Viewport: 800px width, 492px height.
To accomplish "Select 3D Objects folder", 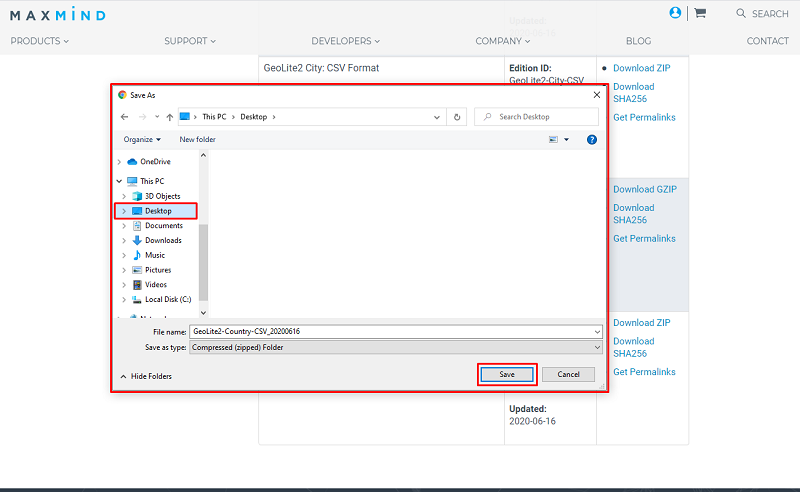I will [162, 196].
